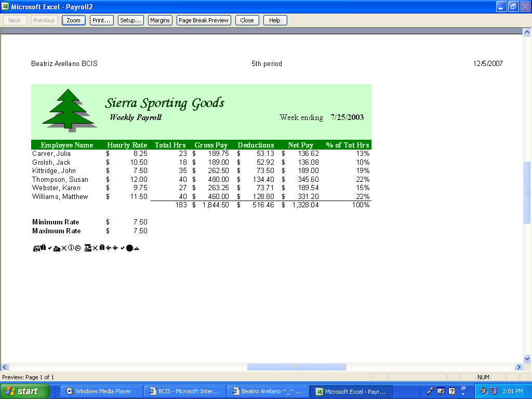The height and width of the screenshot is (399, 532).
Task: Click the 'Carver, Julia' employee name
Action: (51, 154)
